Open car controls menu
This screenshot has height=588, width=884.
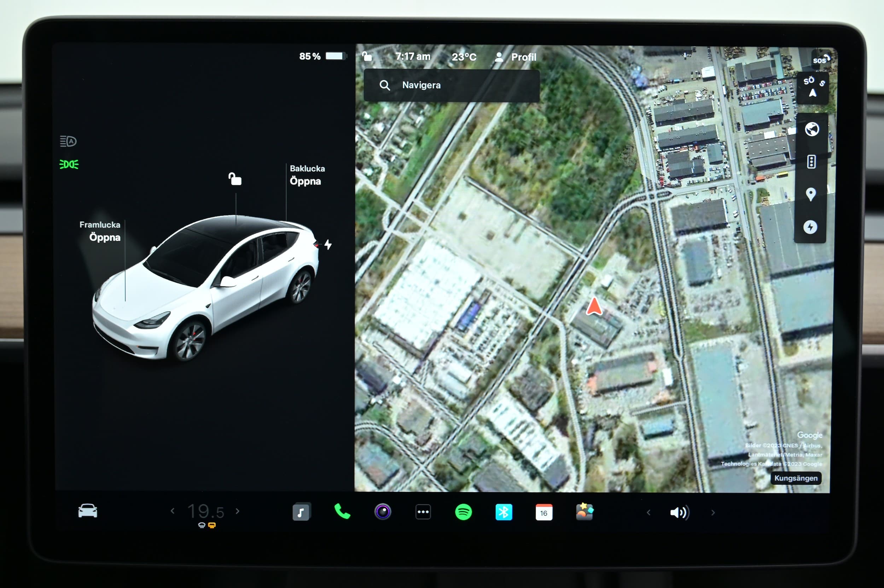[87, 511]
